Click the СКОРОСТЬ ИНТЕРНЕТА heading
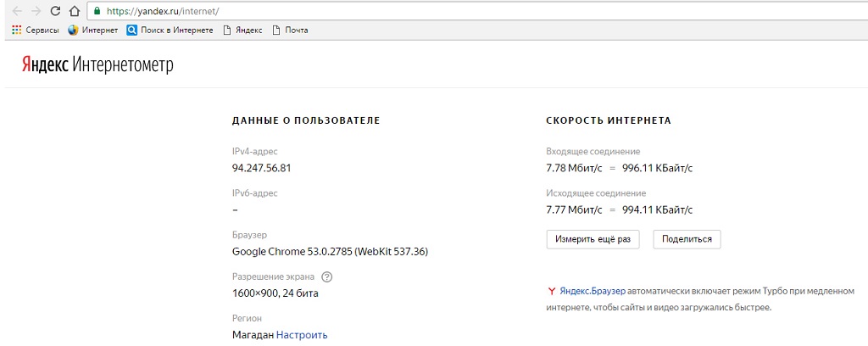Viewport: 868px width, 346px height. (609, 120)
